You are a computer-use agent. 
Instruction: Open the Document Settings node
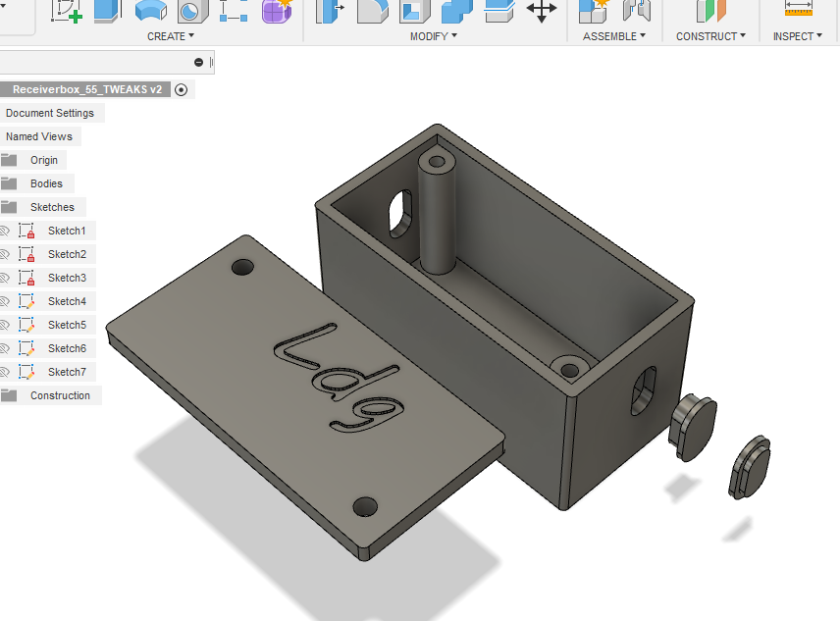point(50,113)
